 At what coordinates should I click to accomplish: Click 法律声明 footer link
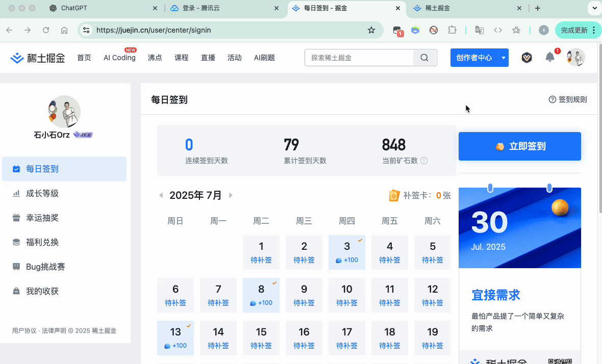point(54,331)
